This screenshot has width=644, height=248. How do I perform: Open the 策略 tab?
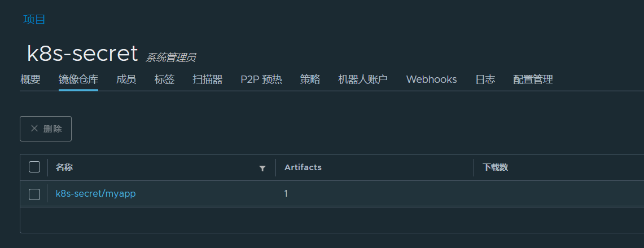point(310,79)
